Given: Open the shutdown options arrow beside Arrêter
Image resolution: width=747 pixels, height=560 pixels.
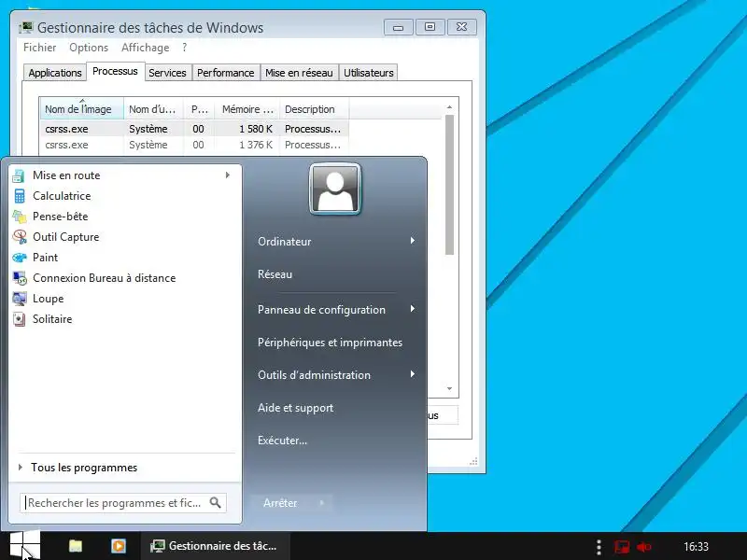Looking at the screenshot, I should coord(322,502).
